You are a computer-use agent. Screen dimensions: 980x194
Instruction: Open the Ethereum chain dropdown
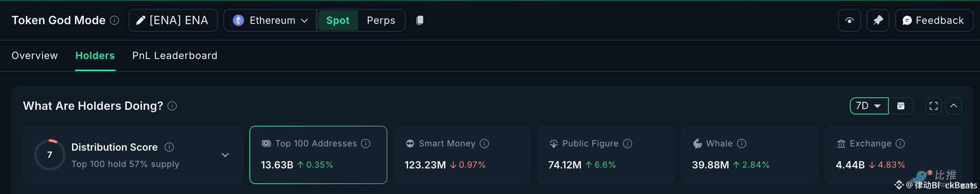point(270,21)
